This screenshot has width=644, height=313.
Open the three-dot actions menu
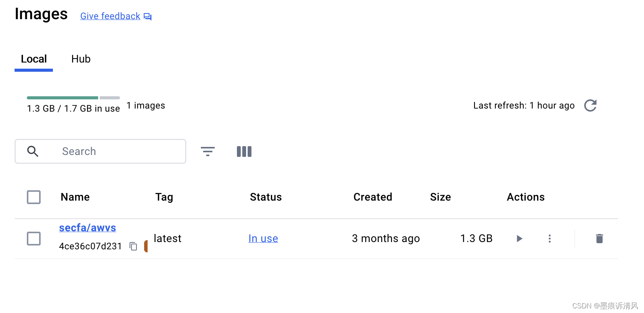click(550, 239)
